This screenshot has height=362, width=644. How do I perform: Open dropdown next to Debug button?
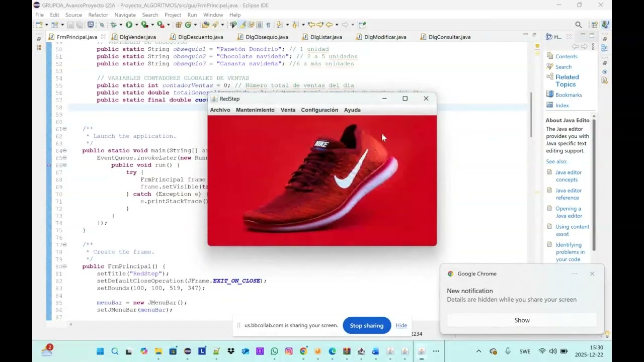121,25
